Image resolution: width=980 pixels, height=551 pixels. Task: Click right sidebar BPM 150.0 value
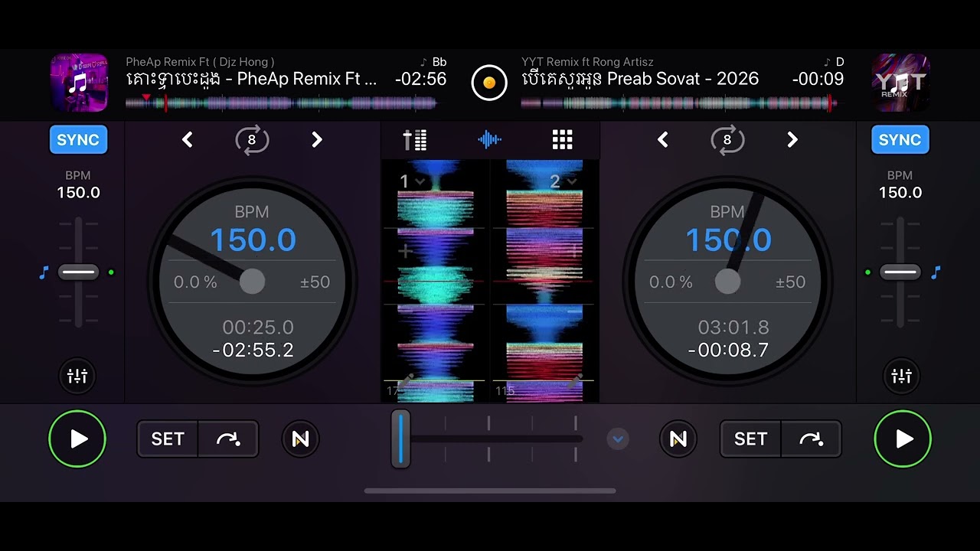point(900,193)
